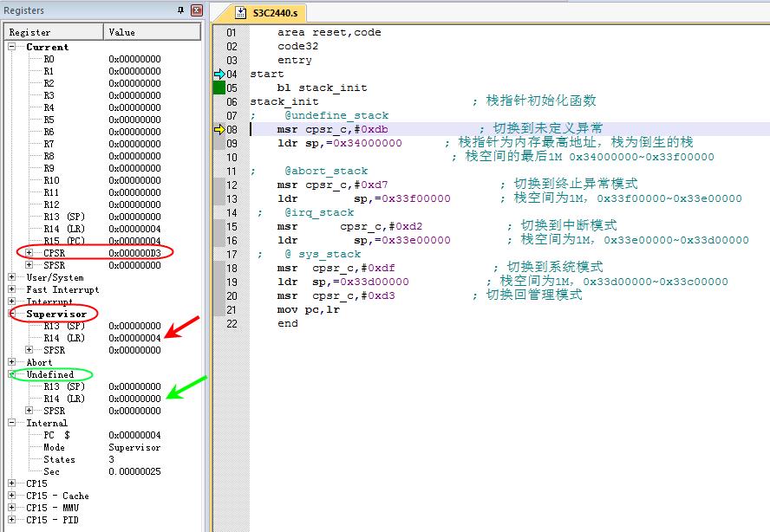The width and height of the screenshot is (770, 532).
Task: Select the Supervisor R14 (LR) value 0x00000004
Action: pos(134,338)
